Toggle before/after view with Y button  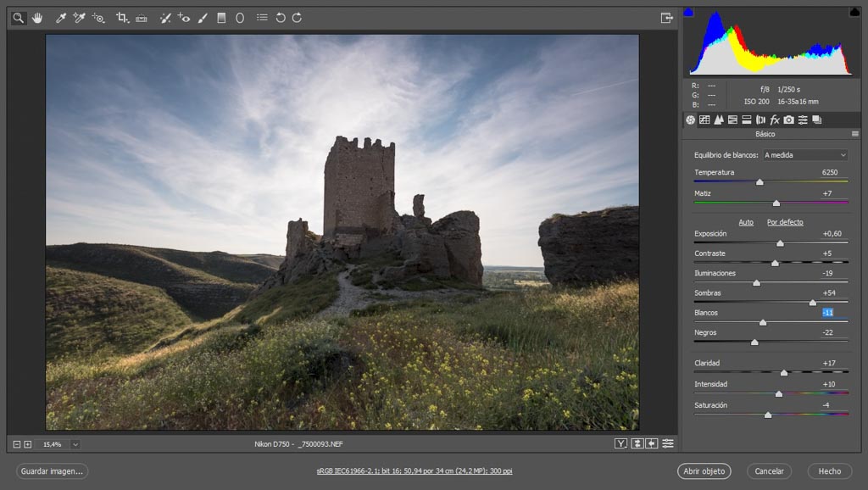click(621, 443)
